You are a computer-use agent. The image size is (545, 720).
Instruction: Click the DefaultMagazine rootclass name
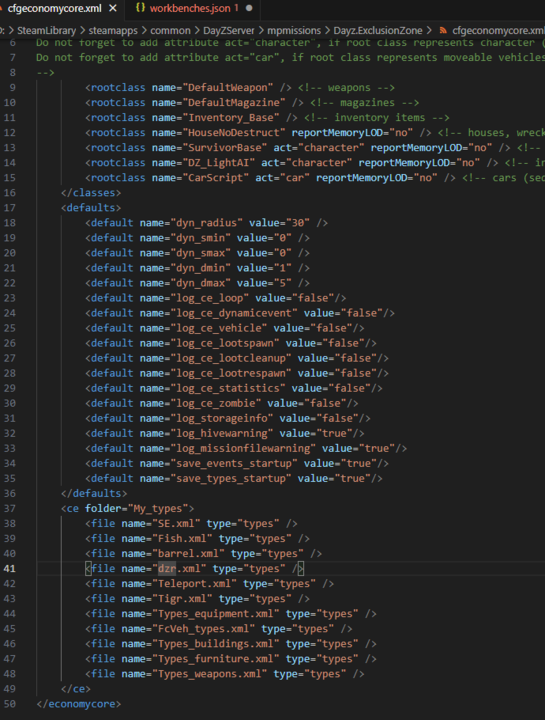tap(234, 103)
